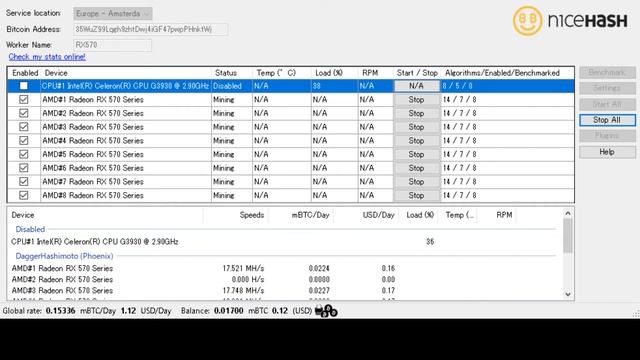
Task: Uncheck the AMD#1 Radeon RX 570 checkbox
Action: click(x=24, y=99)
